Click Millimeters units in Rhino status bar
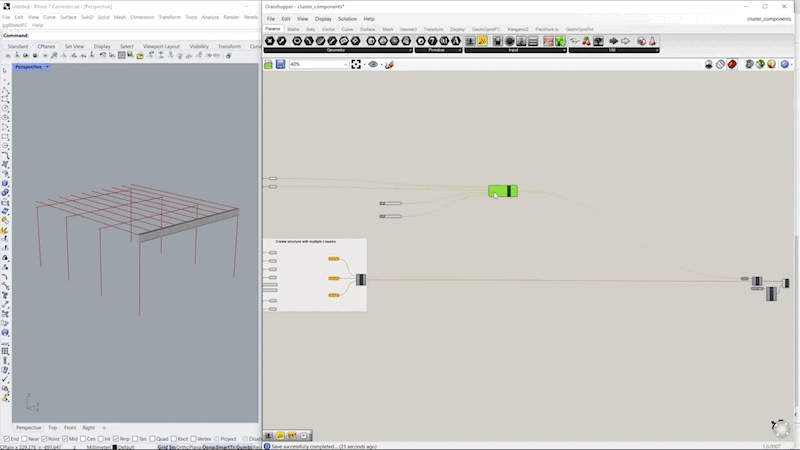The height and width of the screenshot is (450, 800). 98,447
